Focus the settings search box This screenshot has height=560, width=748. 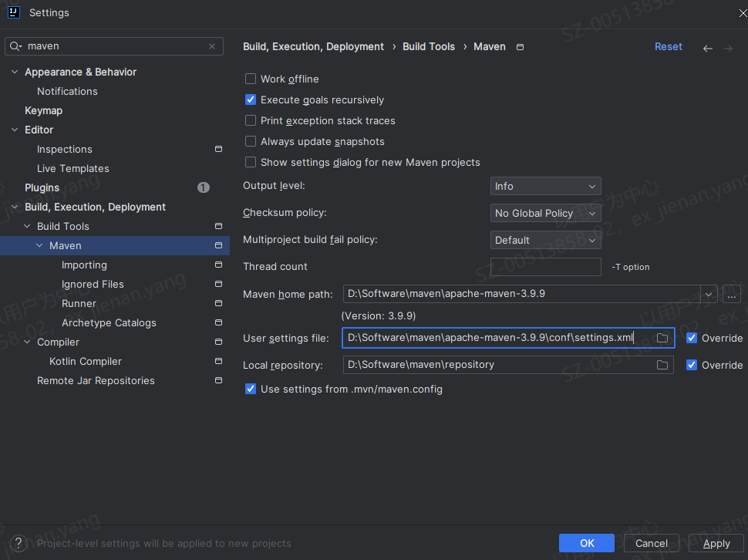click(114, 46)
